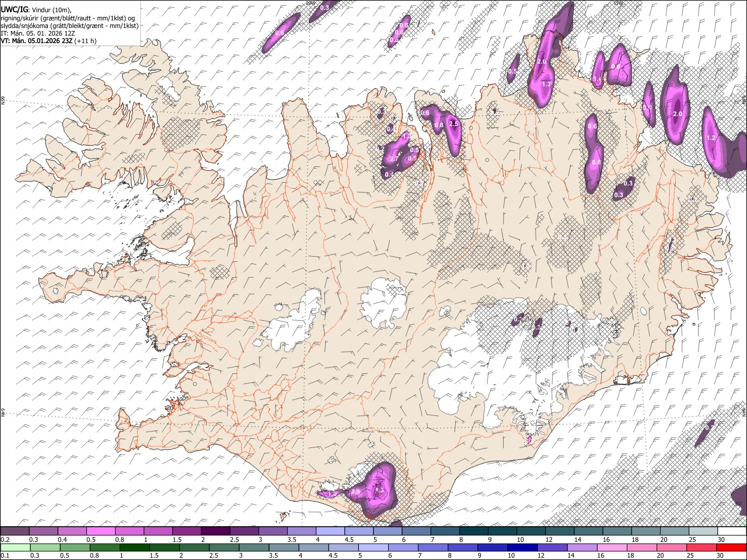
Task: Click the bright magenta 0.5 swatch on upper scale
Action: pyautogui.click(x=100, y=531)
